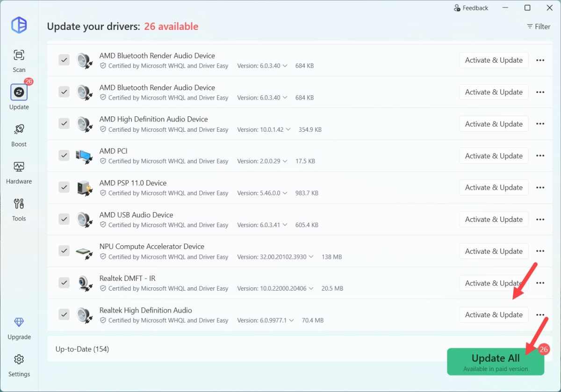Open more options for NPU Compute Accelerator
Viewport: 561px width, 392px height.
(540, 251)
